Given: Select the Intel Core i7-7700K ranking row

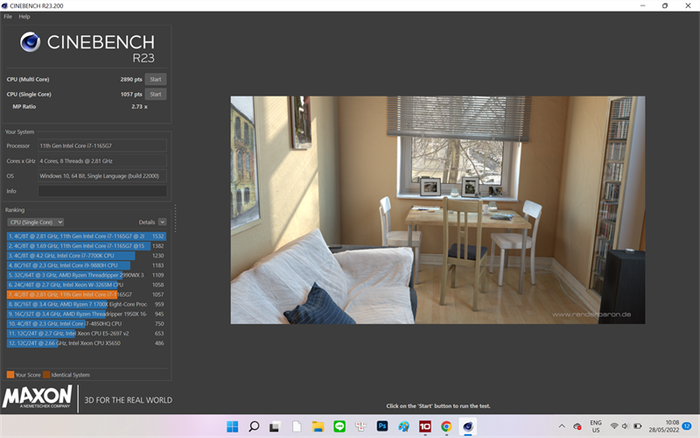Looking at the screenshot, I should point(86,256).
